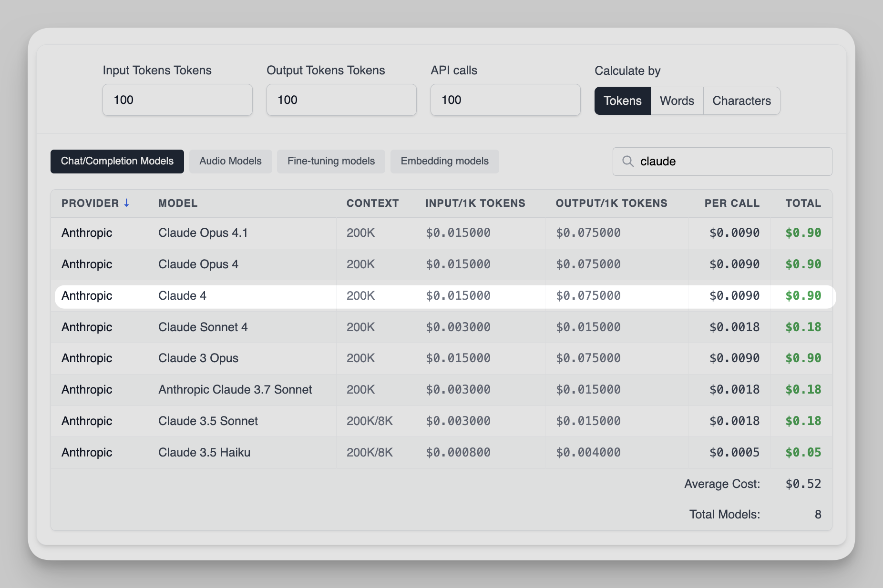The width and height of the screenshot is (883, 588).
Task: Click the search magnifier icon
Action: click(628, 162)
